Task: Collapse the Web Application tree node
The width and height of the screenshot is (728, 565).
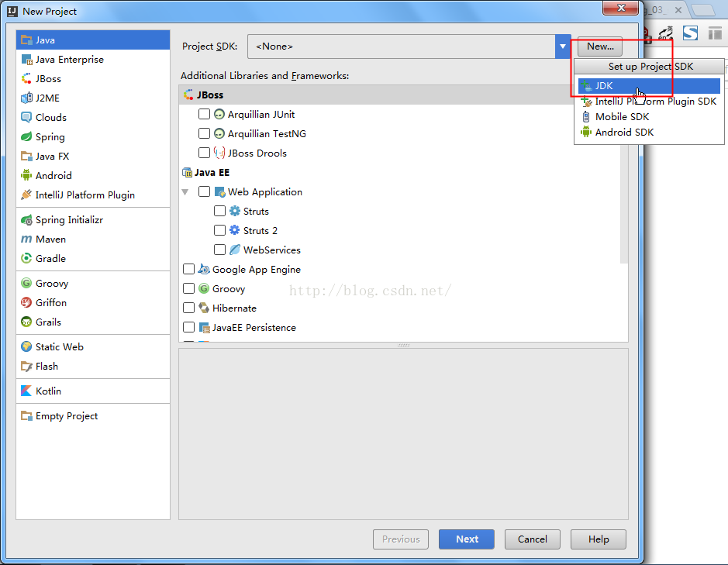Action: (185, 192)
